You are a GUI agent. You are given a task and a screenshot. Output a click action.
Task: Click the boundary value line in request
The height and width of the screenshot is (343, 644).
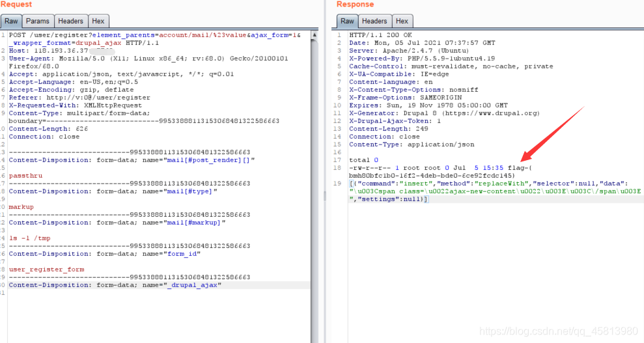coord(144,120)
